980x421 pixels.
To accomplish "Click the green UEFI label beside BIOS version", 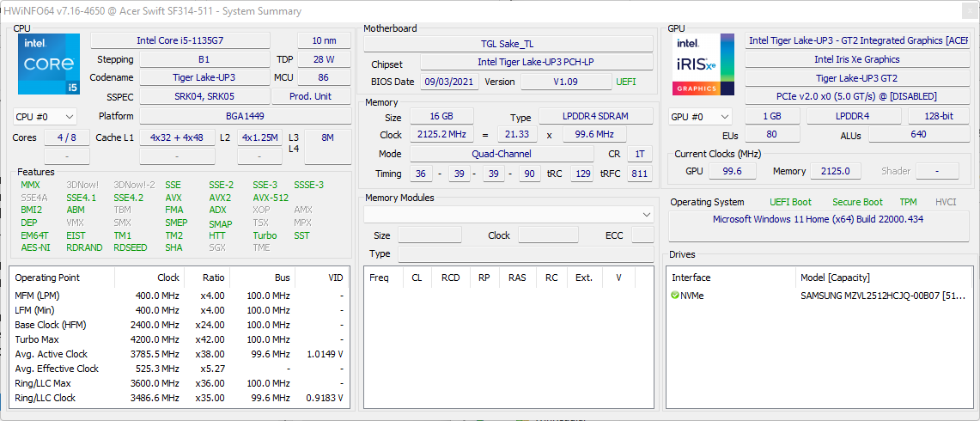I will click(626, 82).
